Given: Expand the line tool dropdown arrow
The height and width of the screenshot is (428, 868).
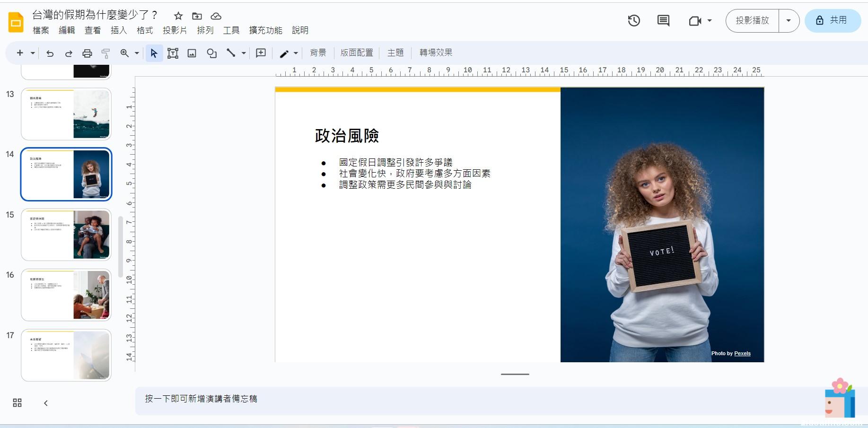Looking at the screenshot, I should click(244, 53).
